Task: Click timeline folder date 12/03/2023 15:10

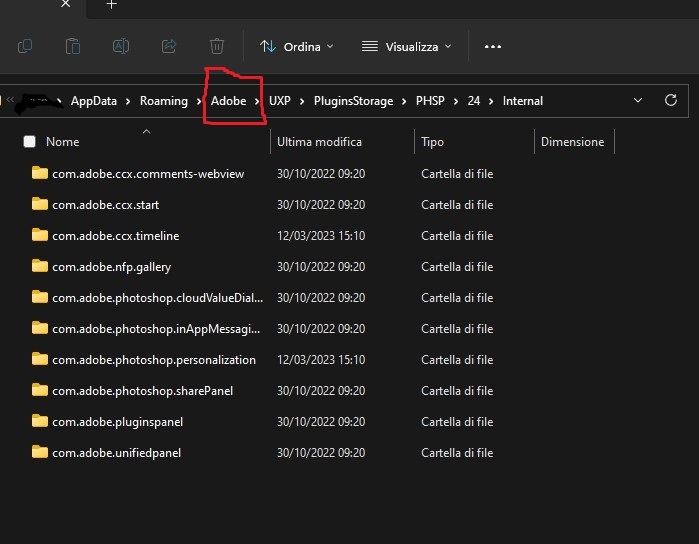Action: (321, 236)
